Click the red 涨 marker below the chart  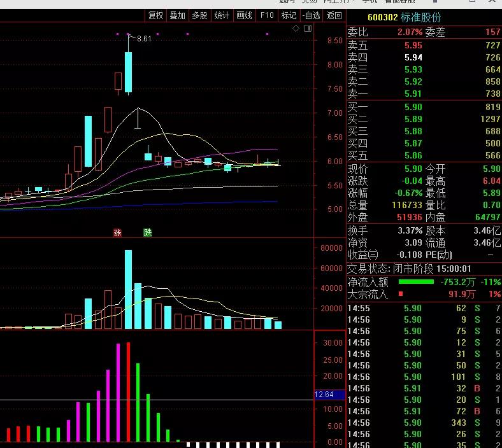117,233
